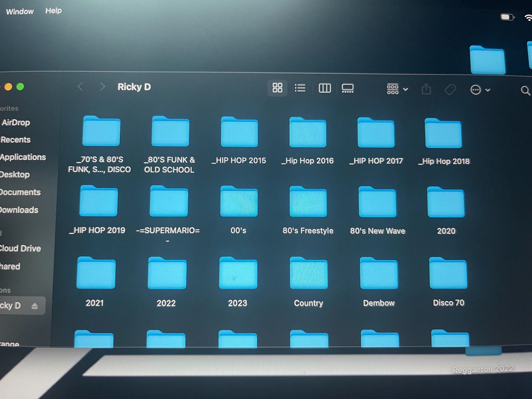Select the _Hip Hop 2016 folder
The height and width of the screenshot is (399, 532).
(308, 132)
